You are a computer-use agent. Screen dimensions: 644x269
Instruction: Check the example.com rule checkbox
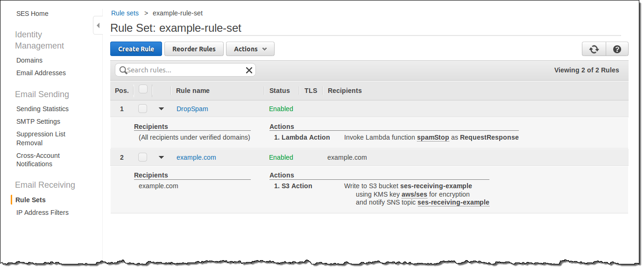click(x=142, y=157)
